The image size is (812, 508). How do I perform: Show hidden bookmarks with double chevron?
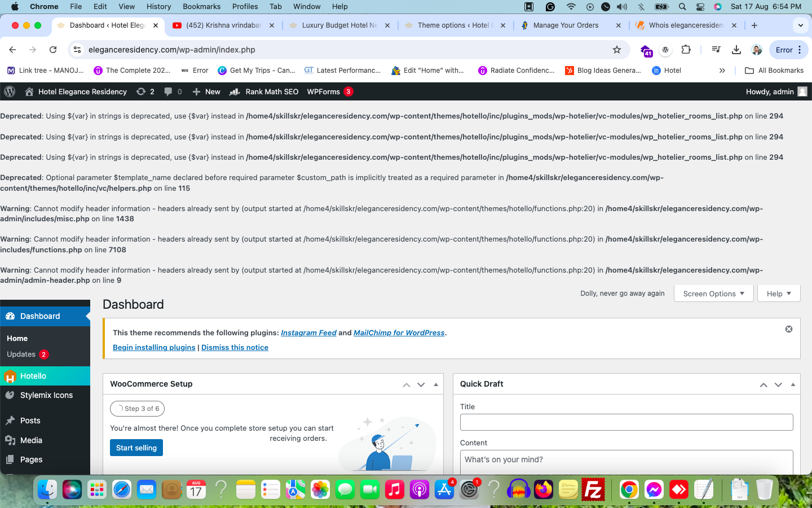click(x=722, y=71)
